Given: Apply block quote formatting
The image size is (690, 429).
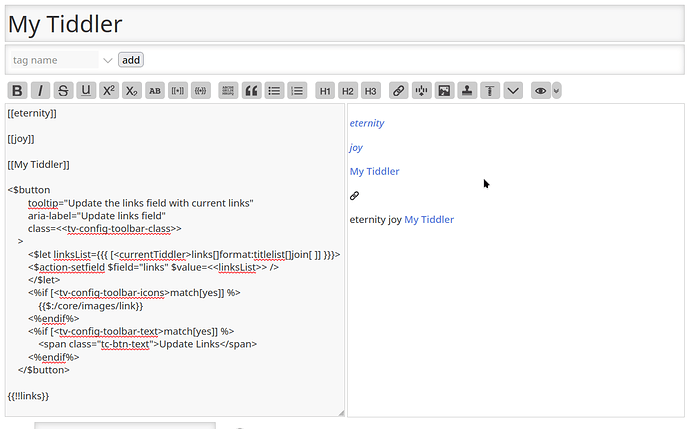Looking at the screenshot, I should click(x=251, y=91).
